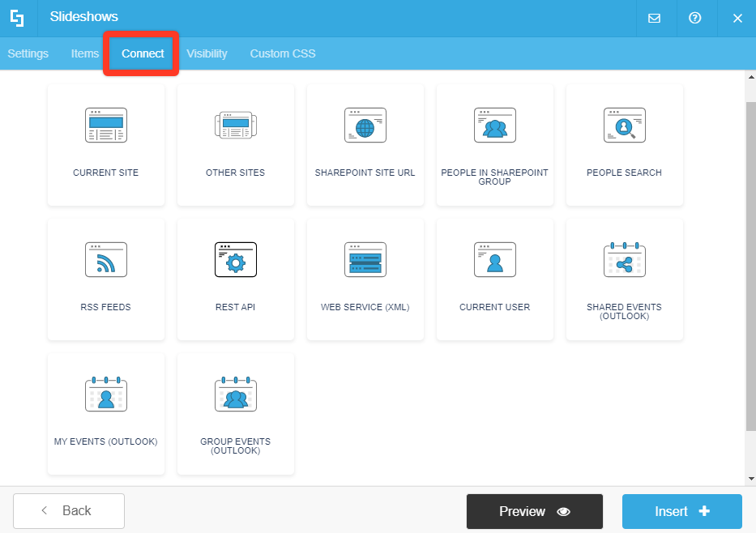Pick the SharePoint Site URL globe icon
Image resolution: width=756 pixels, height=533 pixels.
pyautogui.click(x=365, y=126)
